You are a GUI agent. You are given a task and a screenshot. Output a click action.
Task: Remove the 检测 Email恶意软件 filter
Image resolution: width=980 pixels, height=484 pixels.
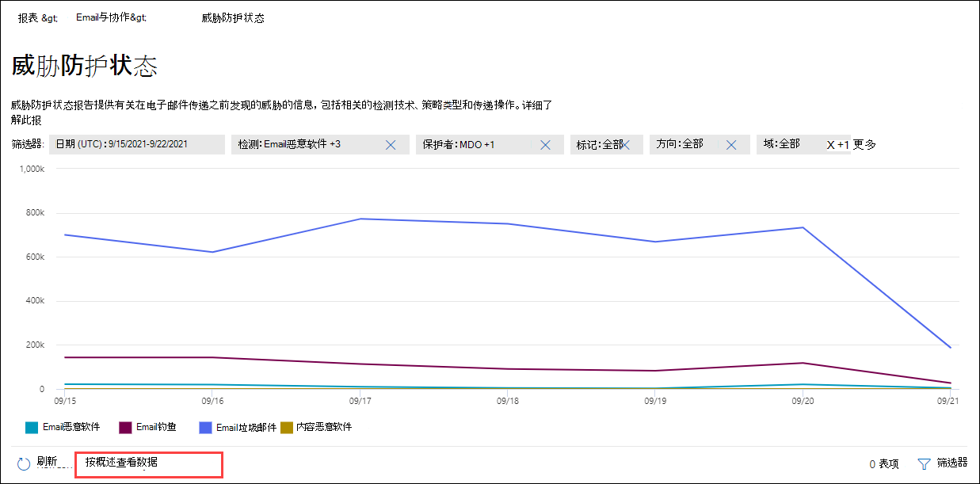(391, 145)
